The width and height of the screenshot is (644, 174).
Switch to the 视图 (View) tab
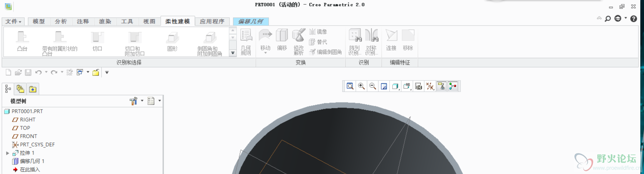pyautogui.click(x=149, y=21)
